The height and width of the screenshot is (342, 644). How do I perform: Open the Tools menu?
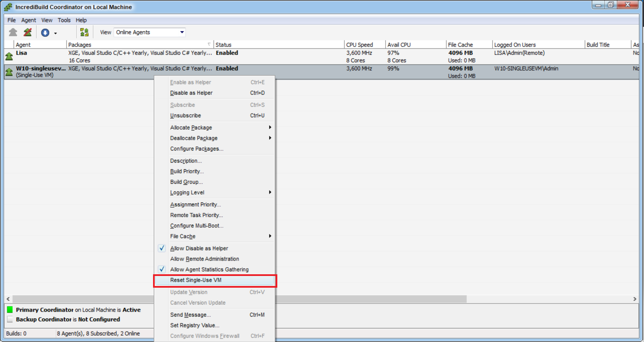click(64, 20)
